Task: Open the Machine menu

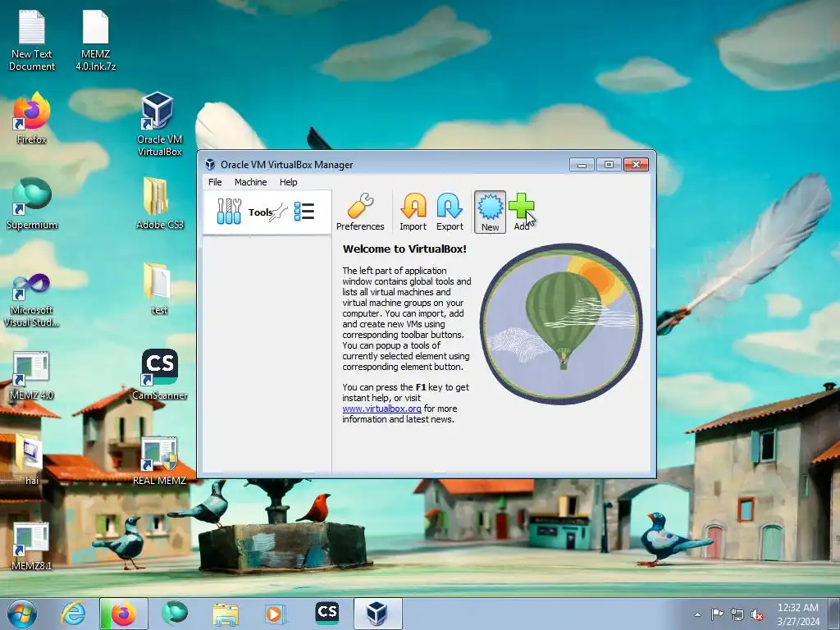Action: coord(251,182)
